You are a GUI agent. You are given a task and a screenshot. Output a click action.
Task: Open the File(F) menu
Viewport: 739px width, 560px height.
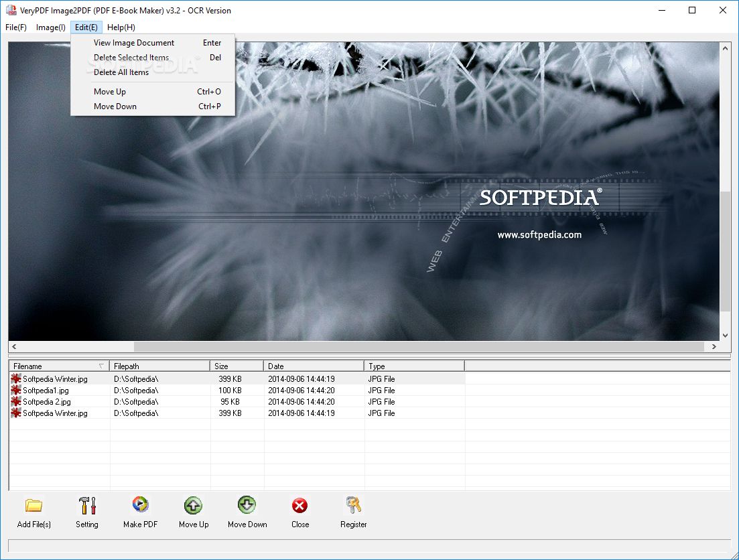pyautogui.click(x=16, y=27)
